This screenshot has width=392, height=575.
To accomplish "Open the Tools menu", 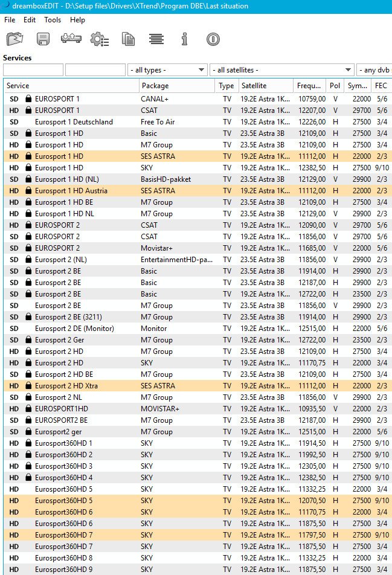I will tap(53, 20).
